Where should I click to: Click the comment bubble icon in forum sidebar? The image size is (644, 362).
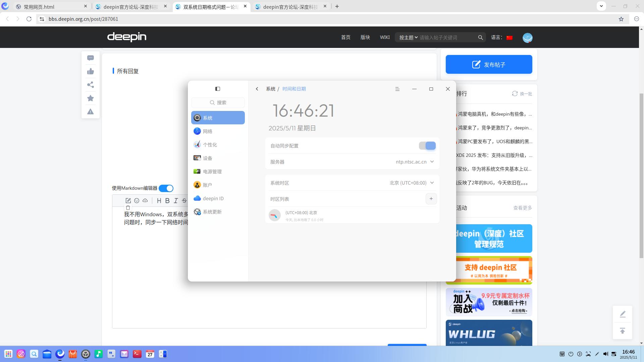coord(91,58)
